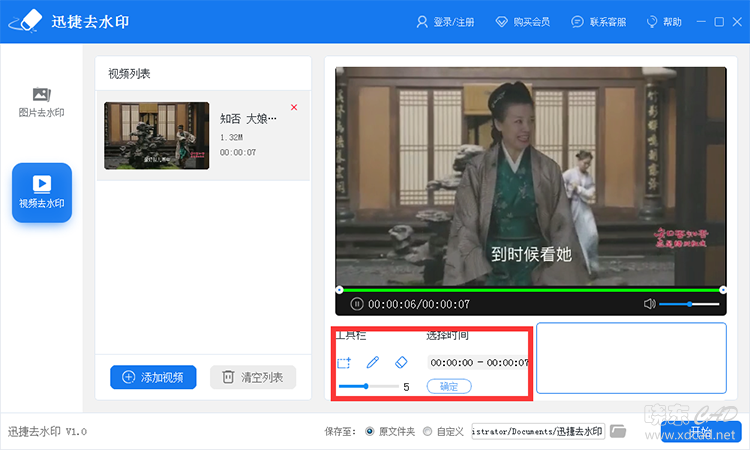The height and width of the screenshot is (450, 750).
Task: Click the video preview frame
Action: pos(531,177)
